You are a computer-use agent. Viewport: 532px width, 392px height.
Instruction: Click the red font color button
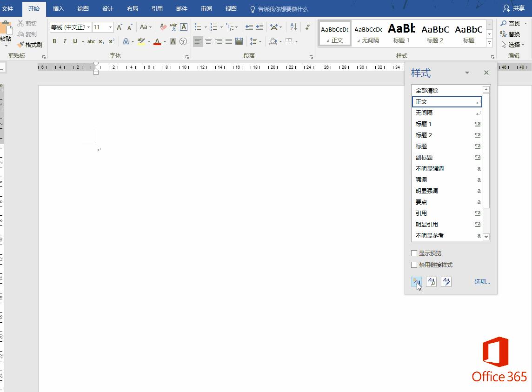click(x=157, y=41)
